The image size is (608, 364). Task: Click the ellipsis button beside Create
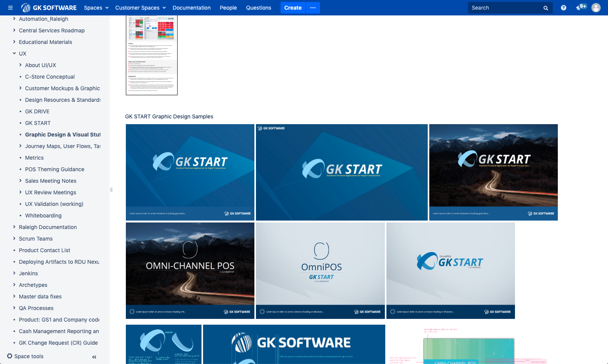point(313,8)
